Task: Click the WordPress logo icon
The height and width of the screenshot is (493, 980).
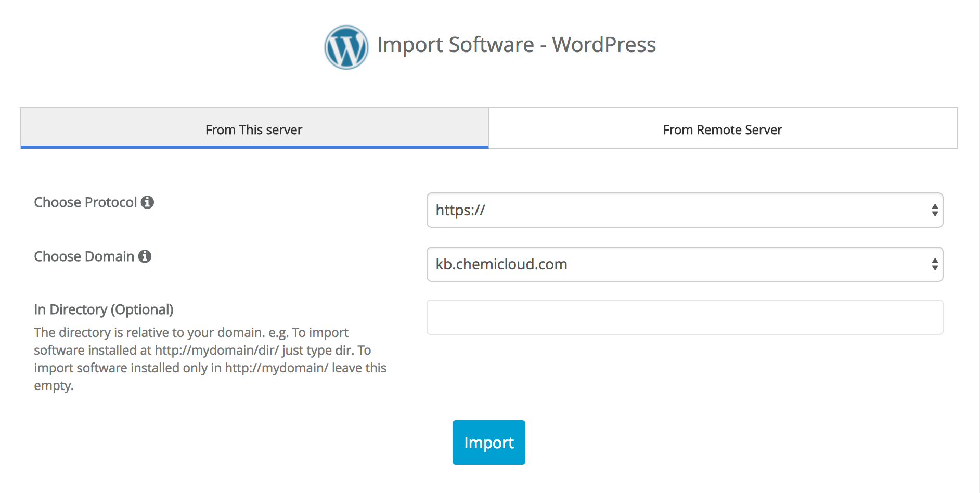Action: tap(346, 47)
